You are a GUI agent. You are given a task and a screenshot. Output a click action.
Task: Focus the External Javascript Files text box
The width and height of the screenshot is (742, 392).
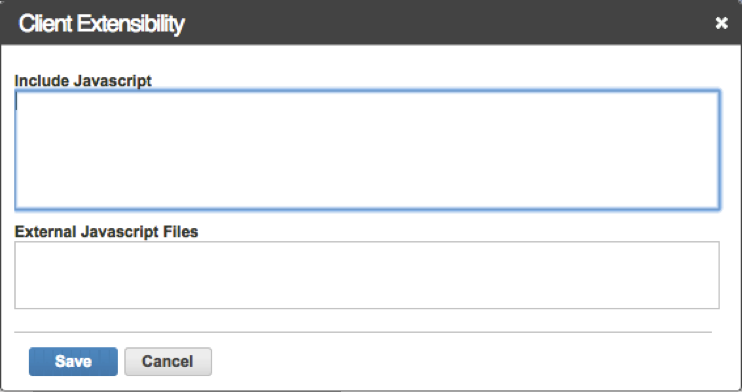(367, 275)
